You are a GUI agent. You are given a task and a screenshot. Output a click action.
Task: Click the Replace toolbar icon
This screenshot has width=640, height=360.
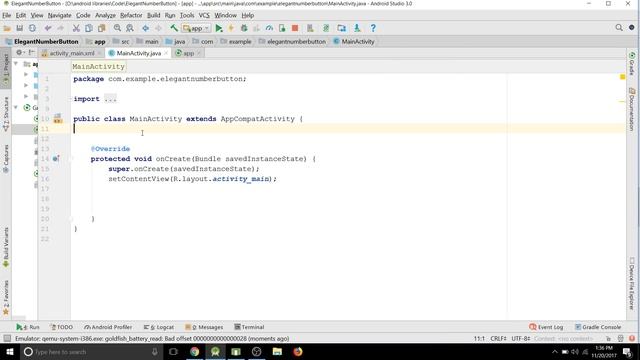pos(130,28)
